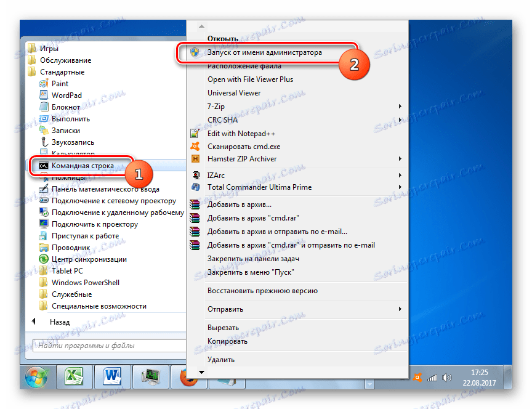Click the Windows Start orb button
This screenshot has width=532, height=409.
[36, 377]
